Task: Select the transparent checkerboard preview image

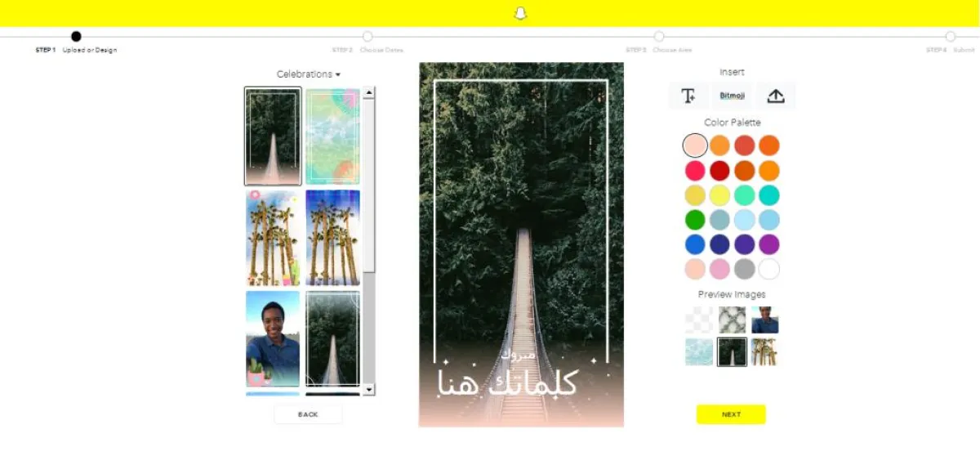Action: 699,320
